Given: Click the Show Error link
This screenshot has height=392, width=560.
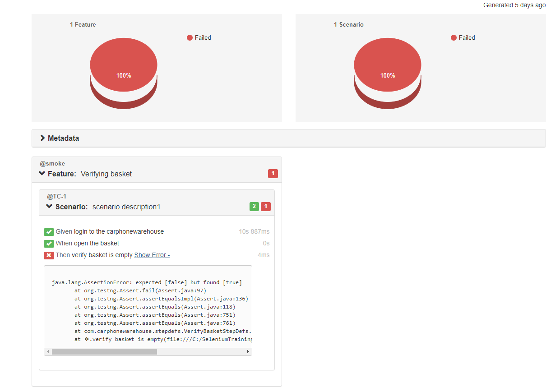Looking at the screenshot, I should [152, 255].
